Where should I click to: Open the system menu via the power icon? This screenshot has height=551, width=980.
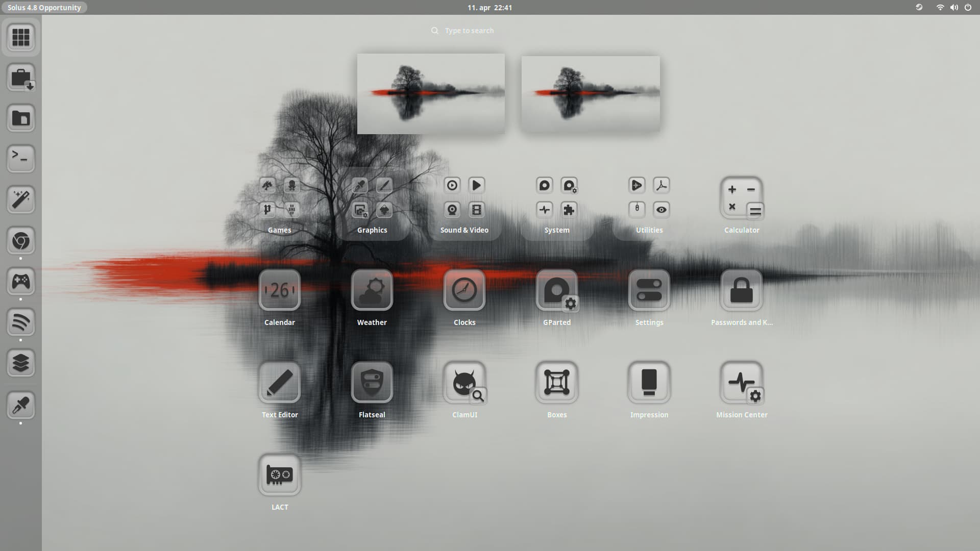pos(968,8)
